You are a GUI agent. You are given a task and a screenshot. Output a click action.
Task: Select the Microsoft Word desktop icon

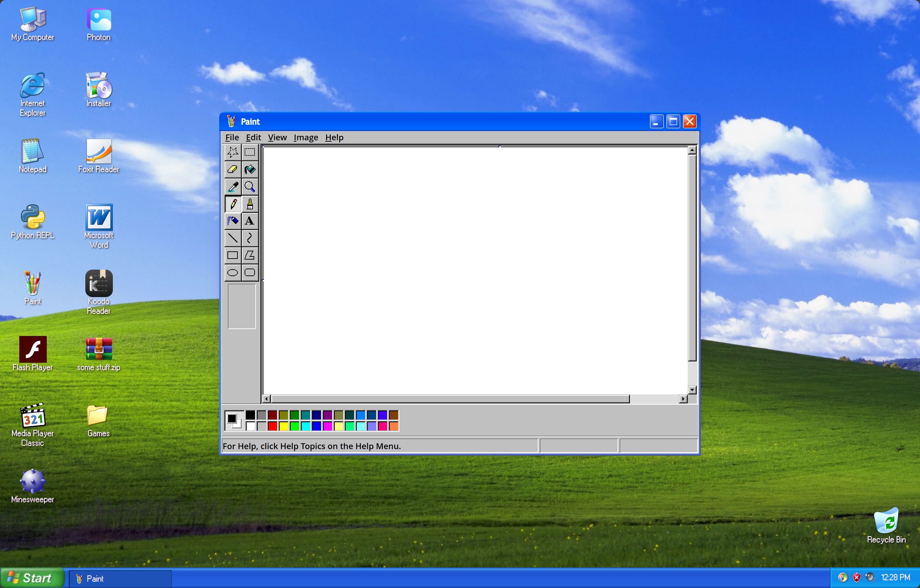click(x=99, y=227)
